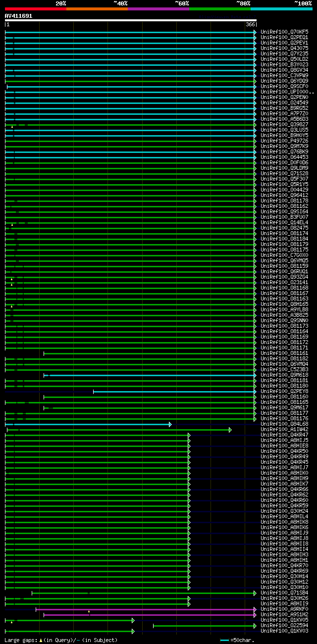This screenshot has height=644, width=317.
Task: Click the orange ~40% identity legend segment
Action: (97, 8)
